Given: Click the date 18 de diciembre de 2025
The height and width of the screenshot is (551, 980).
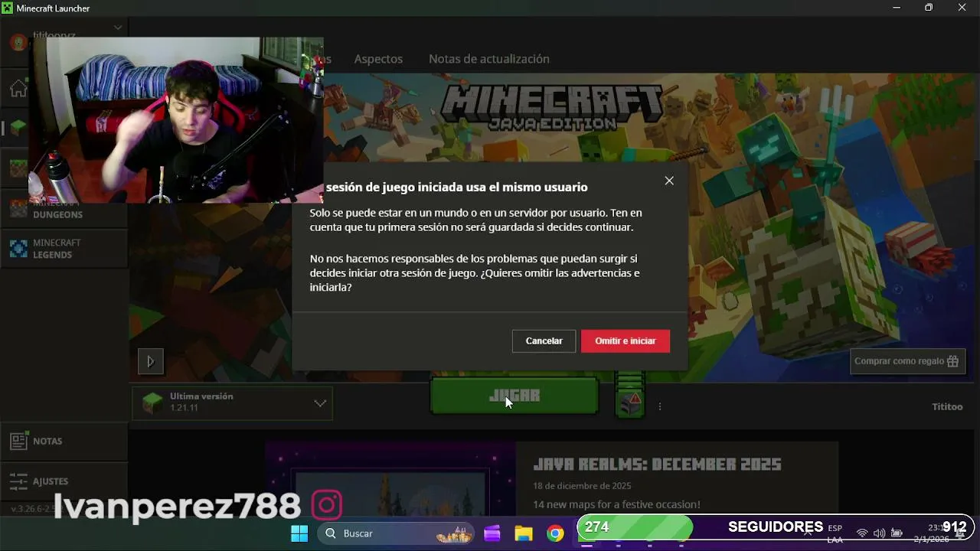Looking at the screenshot, I should point(582,486).
